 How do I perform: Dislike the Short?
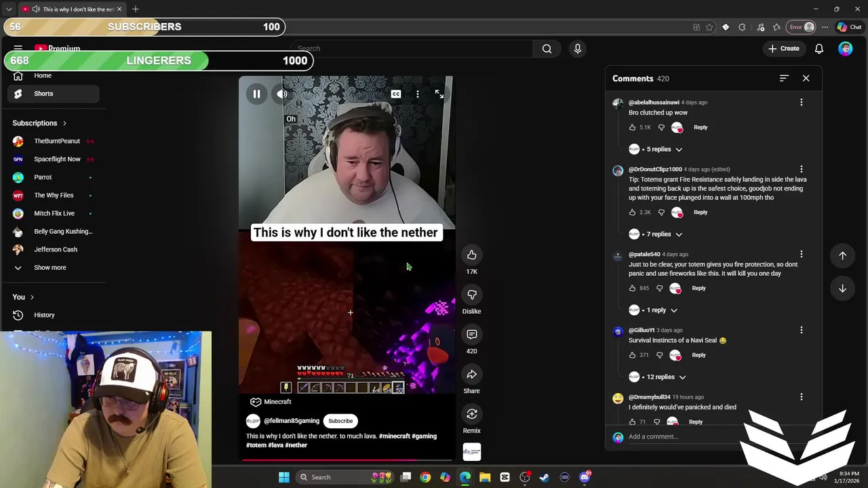(471, 295)
